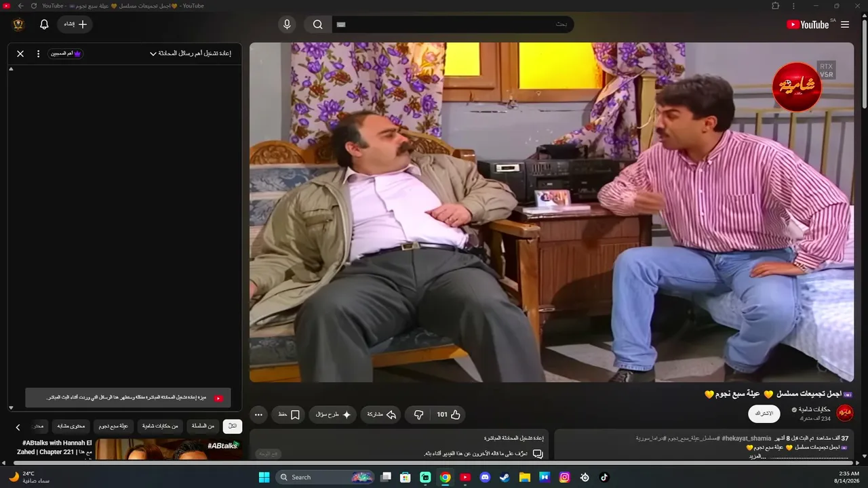The height and width of the screenshot is (488, 868).
Task: Click the page vertical scrollbar
Action: pyautogui.click(x=864, y=64)
